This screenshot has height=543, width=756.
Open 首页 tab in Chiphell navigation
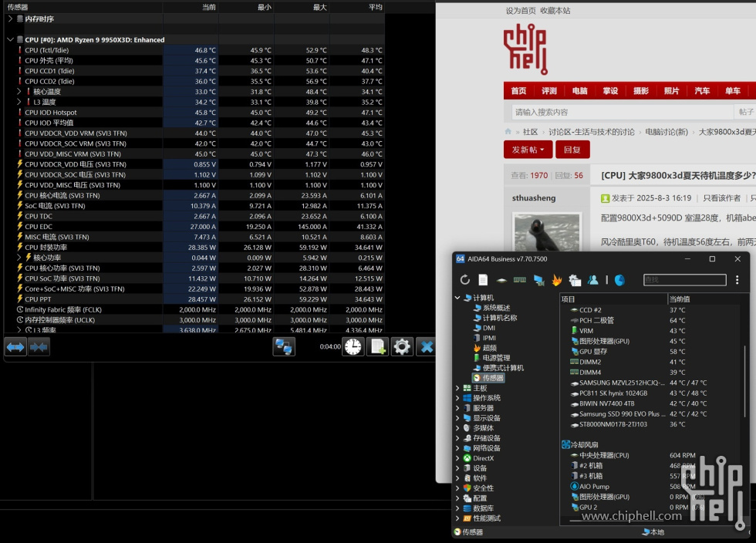518,91
